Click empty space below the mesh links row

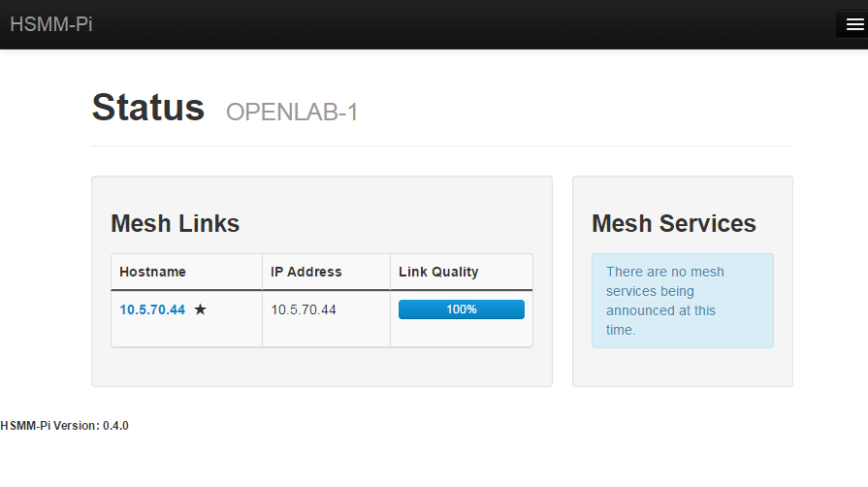tap(321, 366)
